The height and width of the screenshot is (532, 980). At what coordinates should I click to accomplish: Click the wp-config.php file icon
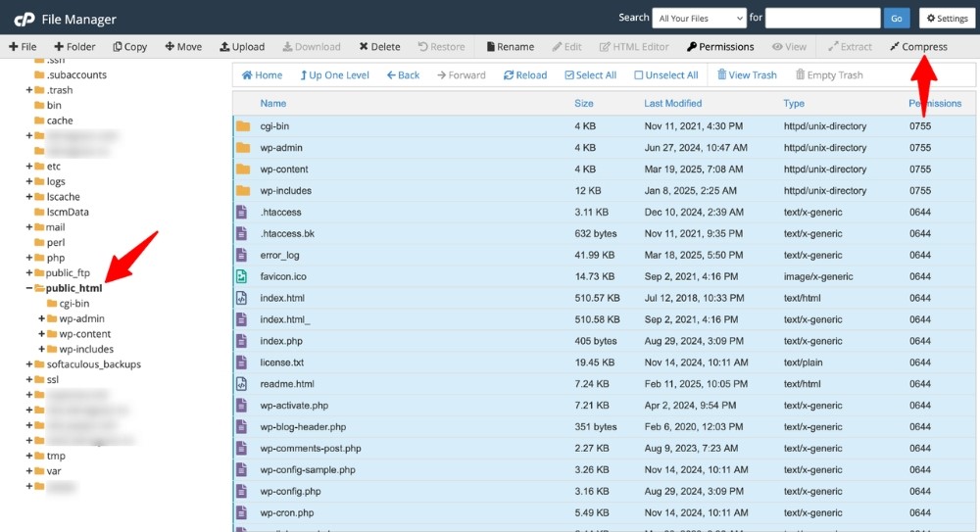tap(242, 492)
